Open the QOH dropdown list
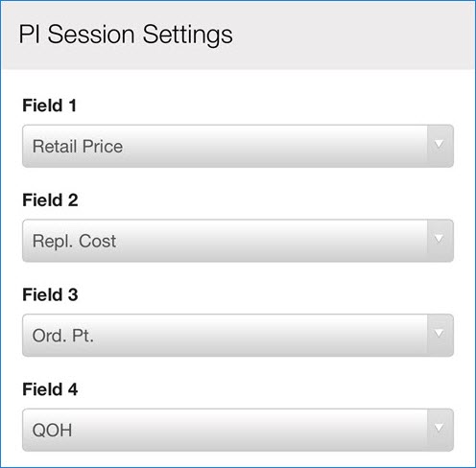 (x=238, y=430)
